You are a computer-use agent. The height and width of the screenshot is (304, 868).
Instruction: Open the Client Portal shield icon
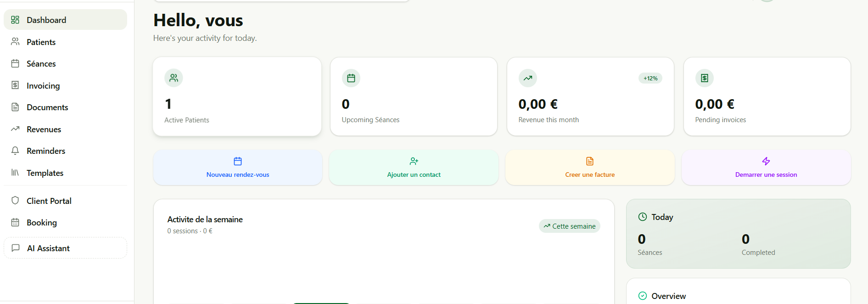coord(15,201)
